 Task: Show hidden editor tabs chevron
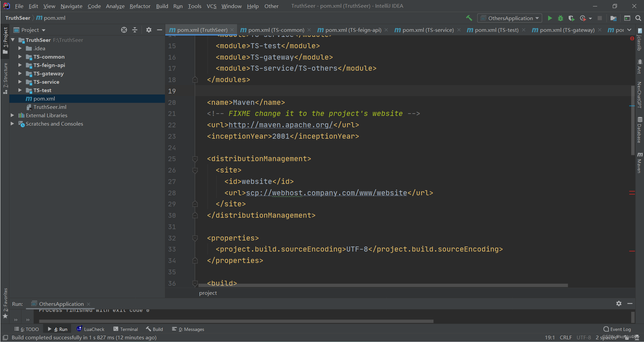(629, 30)
